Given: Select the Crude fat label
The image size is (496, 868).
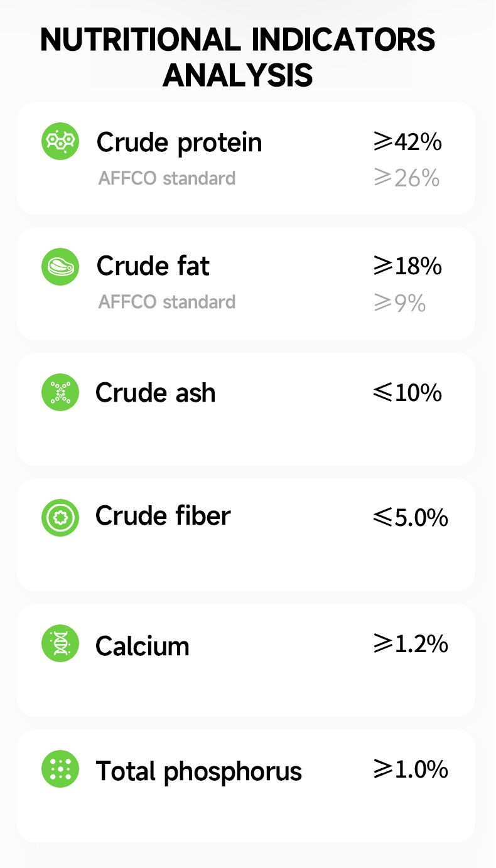Looking at the screenshot, I should click(x=153, y=266).
